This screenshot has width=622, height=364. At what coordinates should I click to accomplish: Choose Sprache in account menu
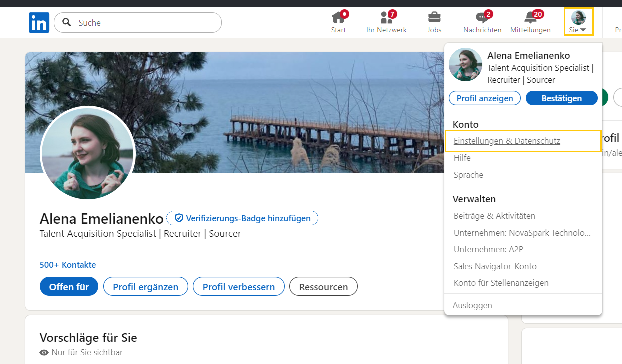coord(468,175)
